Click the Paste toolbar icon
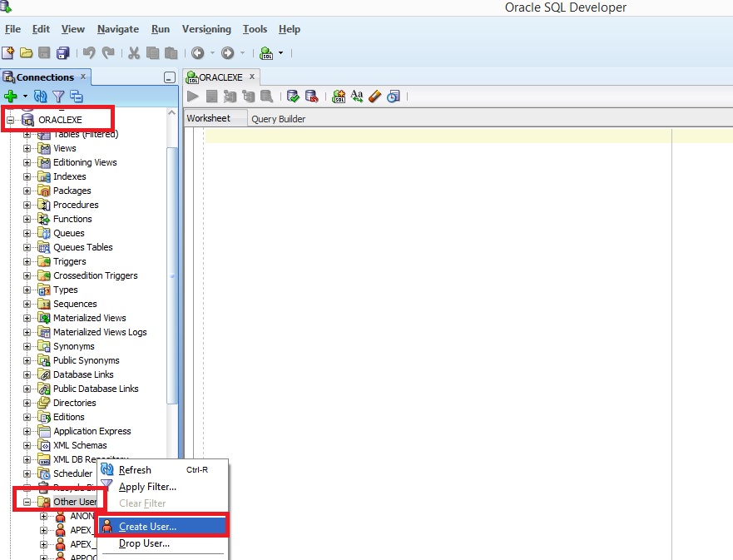733x560 pixels. (x=171, y=52)
